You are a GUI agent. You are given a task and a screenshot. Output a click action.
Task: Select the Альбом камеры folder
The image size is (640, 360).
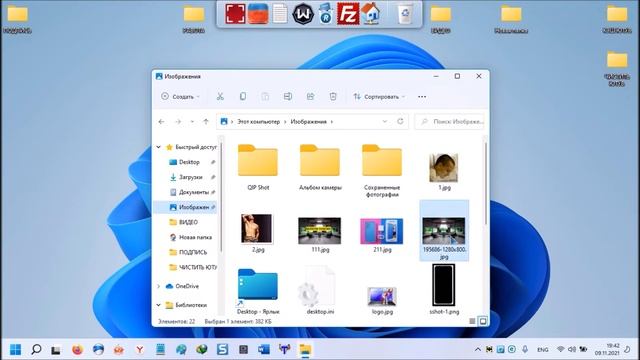(320, 167)
